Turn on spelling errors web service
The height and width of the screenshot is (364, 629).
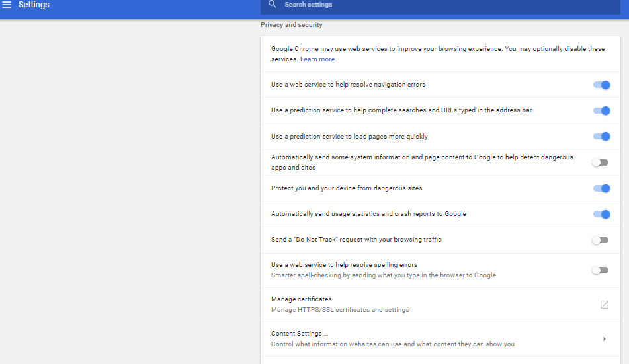(600, 270)
